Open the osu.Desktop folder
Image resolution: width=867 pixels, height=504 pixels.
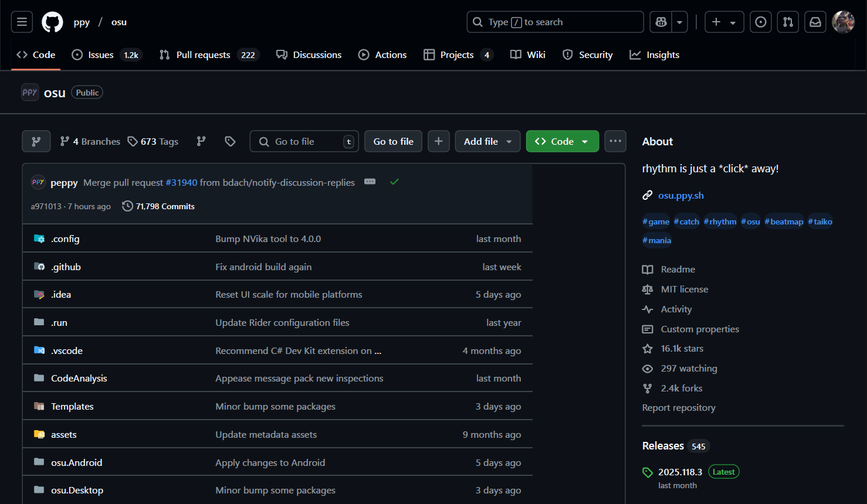pos(77,490)
